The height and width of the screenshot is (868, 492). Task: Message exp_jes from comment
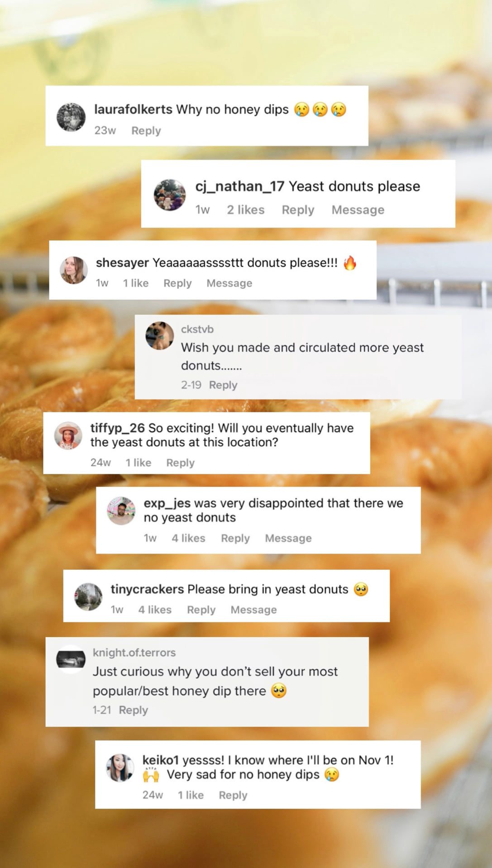tap(288, 538)
